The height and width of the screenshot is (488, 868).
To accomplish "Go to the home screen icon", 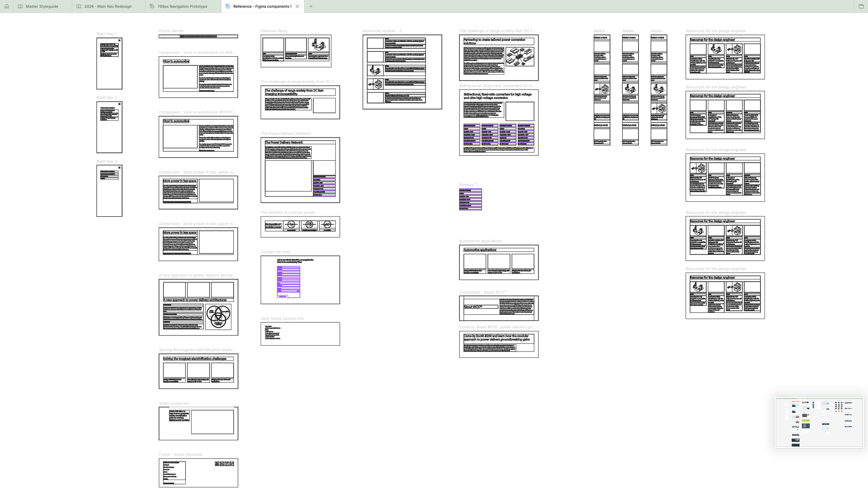I will (7, 6).
